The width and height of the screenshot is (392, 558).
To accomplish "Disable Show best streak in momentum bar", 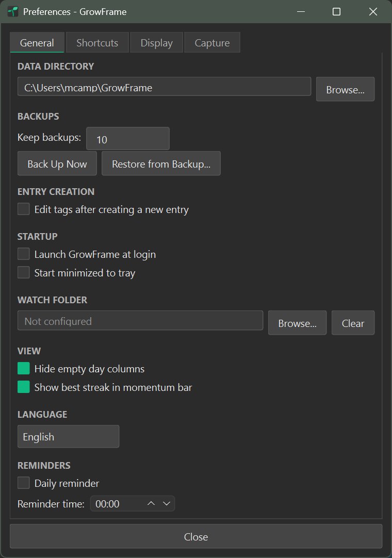I will pyautogui.click(x=24, y=387).
